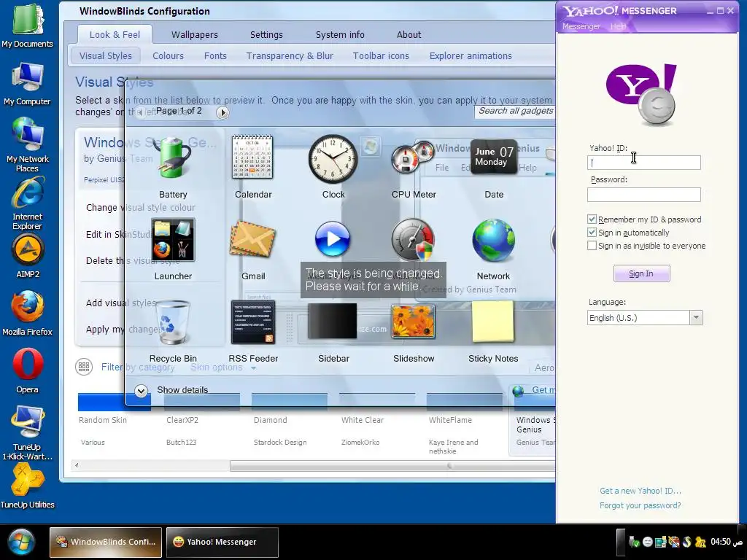747x560 pixels.
Task: Switch to WindowBlinds taskbar button
Action: pyautogui.click(x=106, y=542)
